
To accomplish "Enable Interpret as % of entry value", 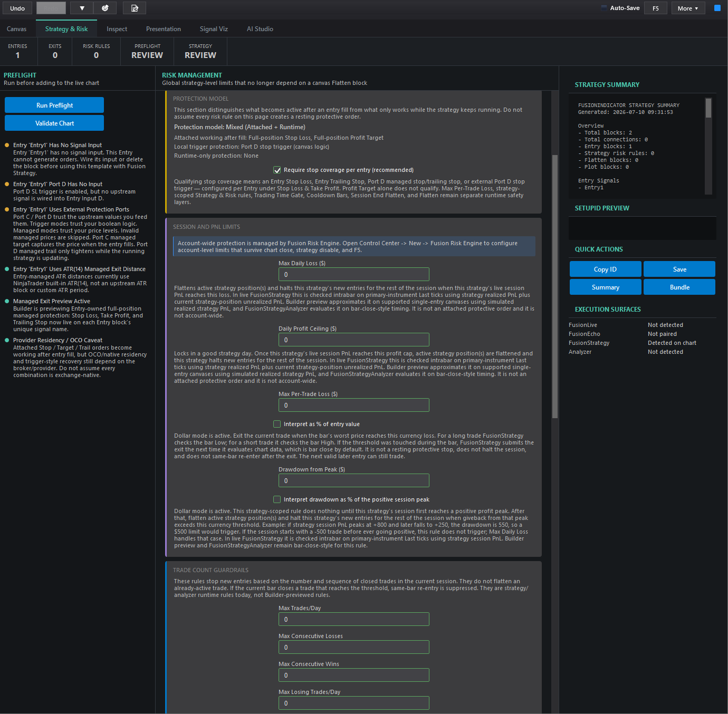I will pos(277,424).
